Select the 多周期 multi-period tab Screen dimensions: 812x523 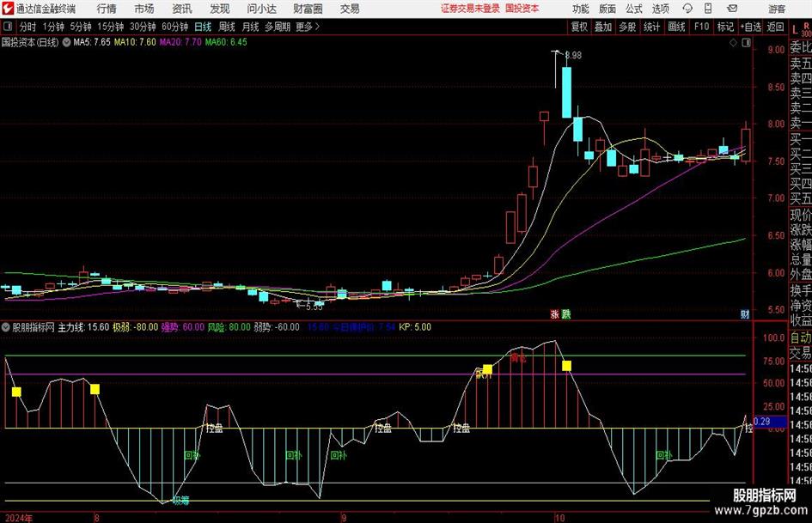pyautogui.click(x=278, y=27)
